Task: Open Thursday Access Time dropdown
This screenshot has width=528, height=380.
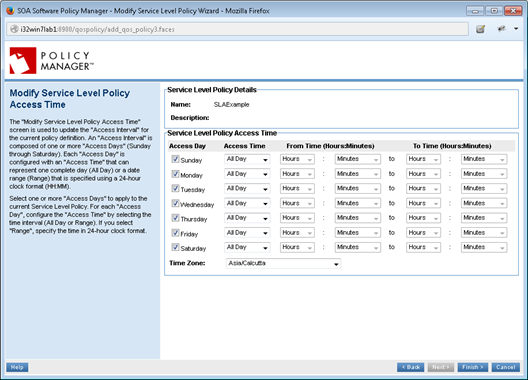Action: coord(247,218)
